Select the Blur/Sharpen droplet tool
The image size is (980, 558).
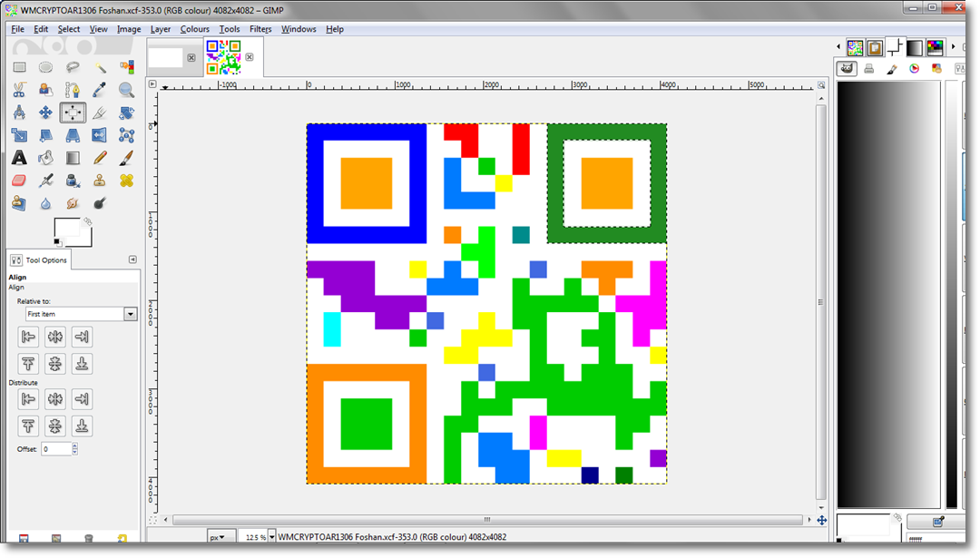pos(45,203)
